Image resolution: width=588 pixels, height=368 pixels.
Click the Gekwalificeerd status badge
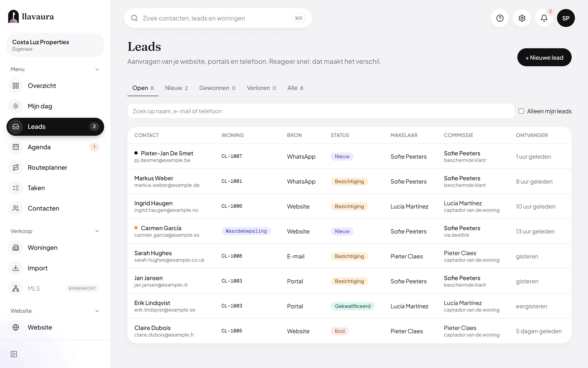353,306
